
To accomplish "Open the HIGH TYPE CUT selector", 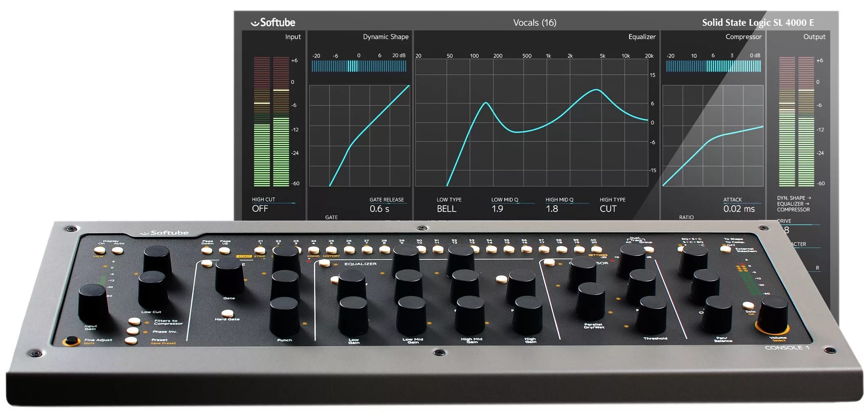I will [612, 205].
